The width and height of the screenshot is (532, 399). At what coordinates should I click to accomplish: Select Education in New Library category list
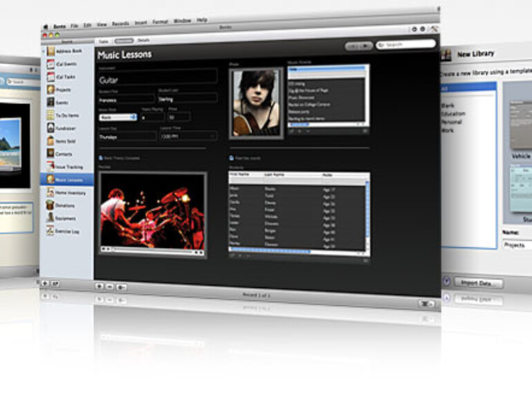click(453, 114)
